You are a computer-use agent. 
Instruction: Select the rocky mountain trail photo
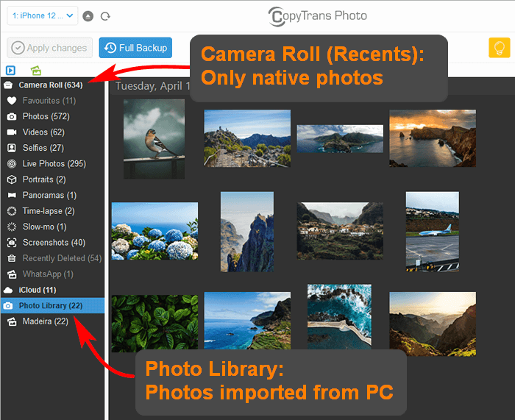247,138
